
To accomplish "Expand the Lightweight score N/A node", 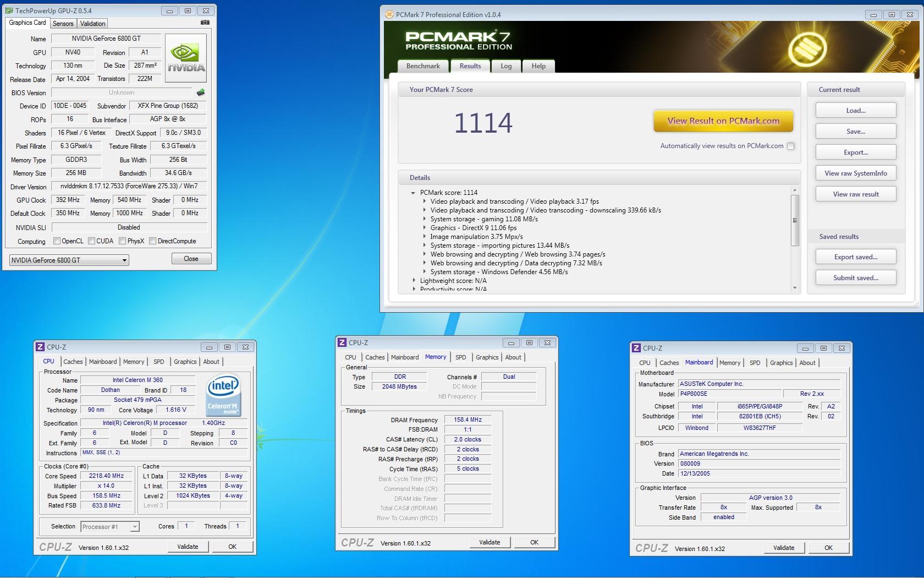I will tap(414, 281).
